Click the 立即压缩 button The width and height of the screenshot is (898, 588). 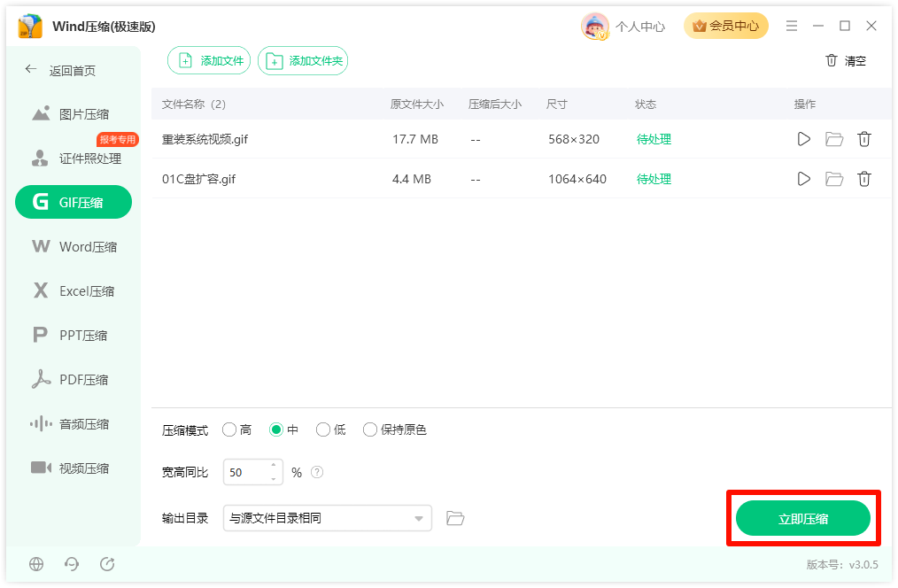pos(803,519)
